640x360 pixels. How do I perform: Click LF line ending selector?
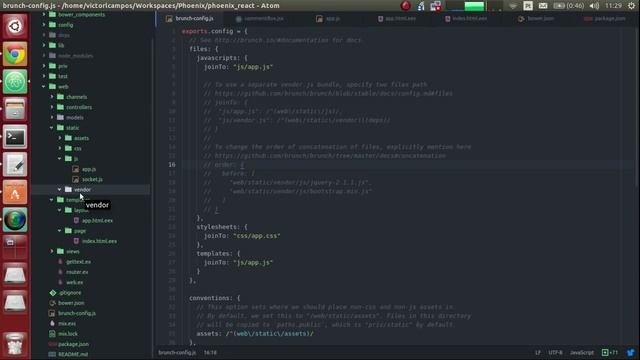(538, 352)
